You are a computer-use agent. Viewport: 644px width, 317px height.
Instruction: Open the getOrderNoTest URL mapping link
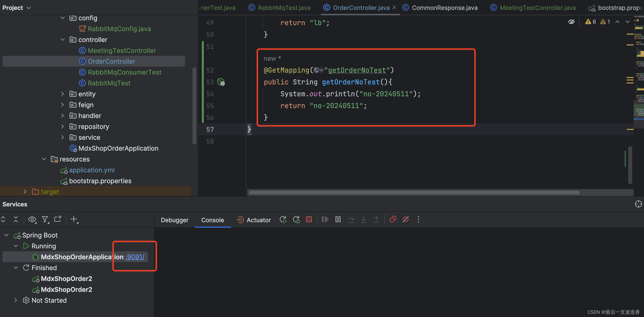click(357, 70)
